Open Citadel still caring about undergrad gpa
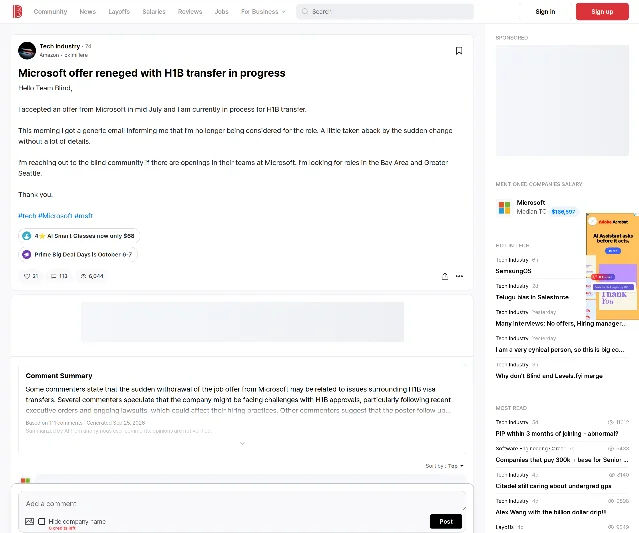 (x=553, y=486)
